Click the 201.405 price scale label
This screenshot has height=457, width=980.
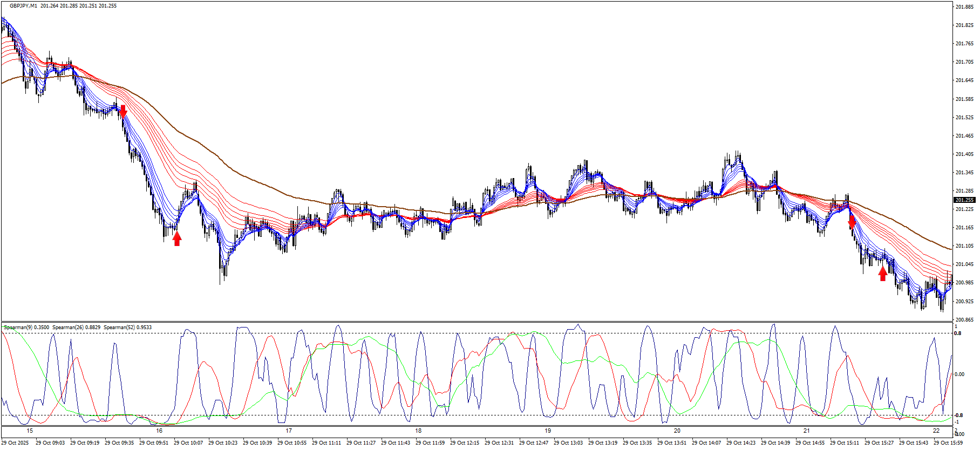tap(964, 154)
